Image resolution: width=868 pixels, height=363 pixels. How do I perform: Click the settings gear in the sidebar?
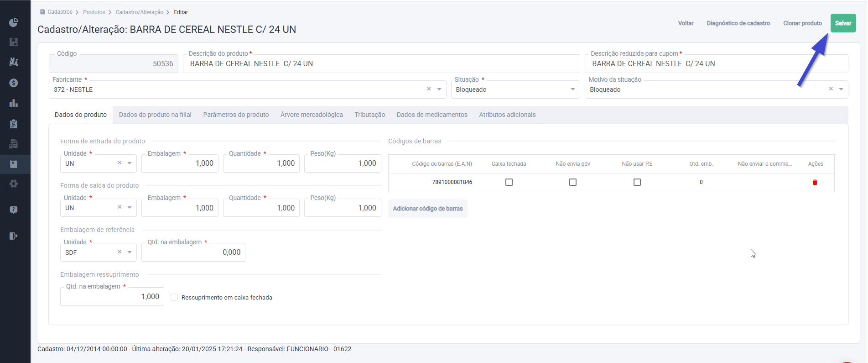[x=14, y=184]
